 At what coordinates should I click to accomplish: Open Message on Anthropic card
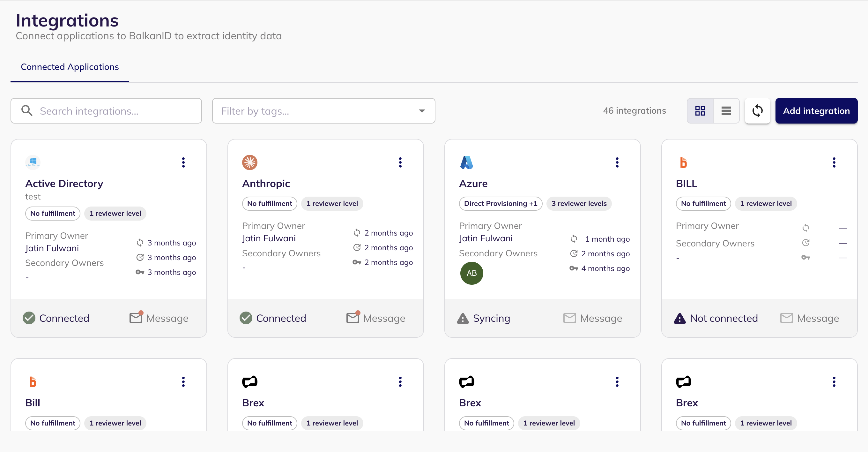376,318
